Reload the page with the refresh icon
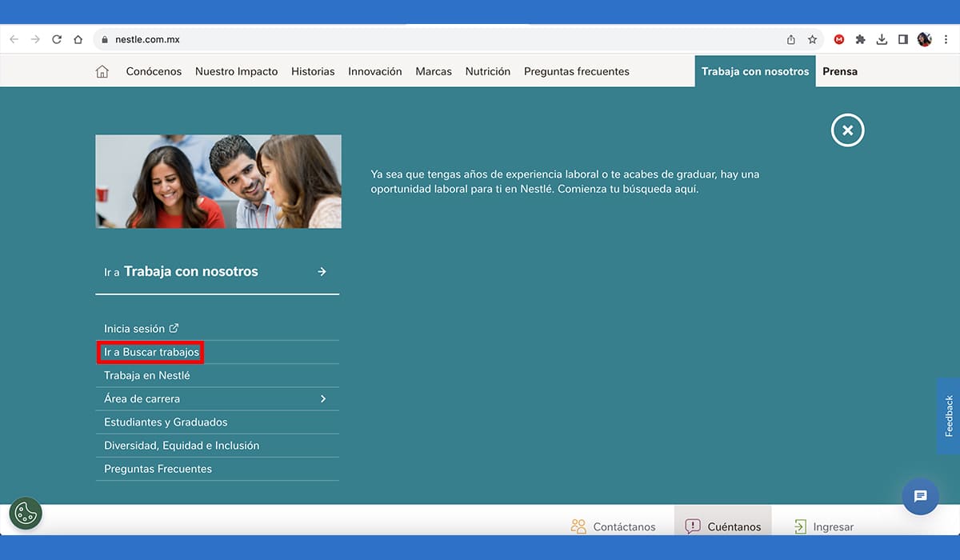The image size is (960, 560). [x=57, y=39]
